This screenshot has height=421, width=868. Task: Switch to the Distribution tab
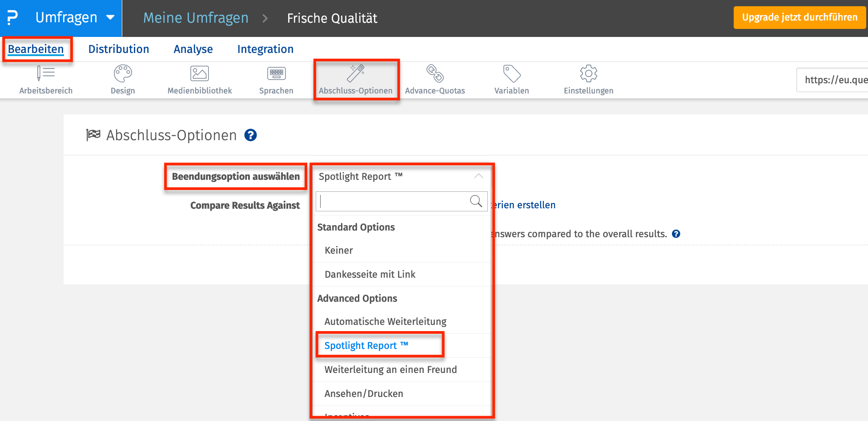click(x=119, y=49)
